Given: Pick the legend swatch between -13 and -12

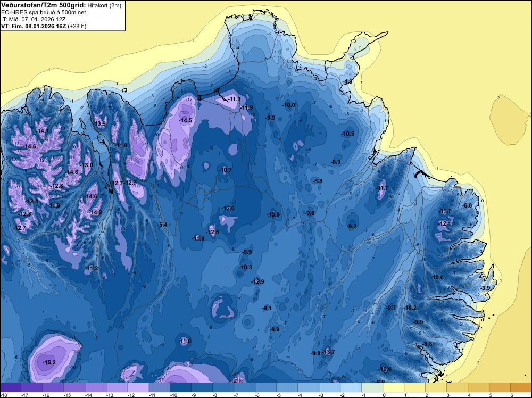Looking at the screenshot, I should (x=117, y=387).
